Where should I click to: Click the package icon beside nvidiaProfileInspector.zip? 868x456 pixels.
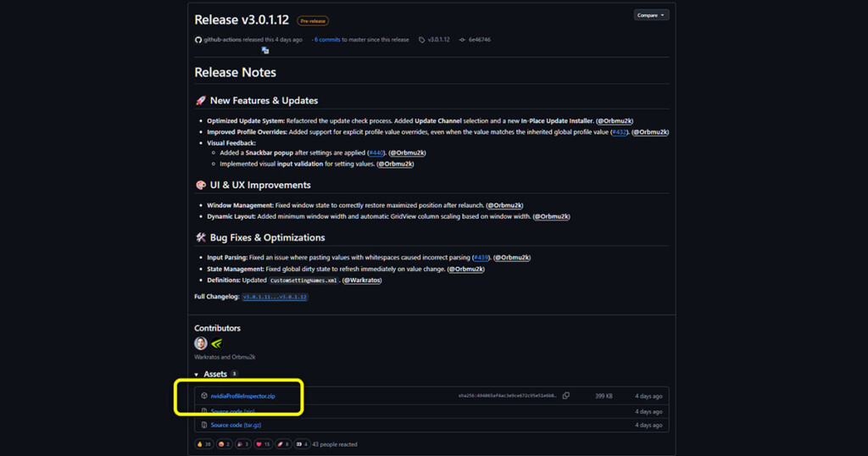pos(204,396)
